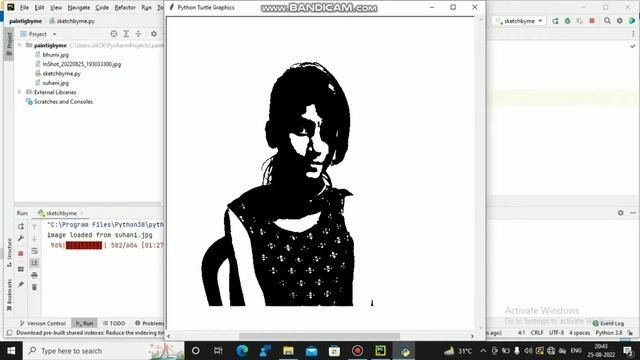Select InShot_20220825_193033300.jpg file

click(81, 64)
